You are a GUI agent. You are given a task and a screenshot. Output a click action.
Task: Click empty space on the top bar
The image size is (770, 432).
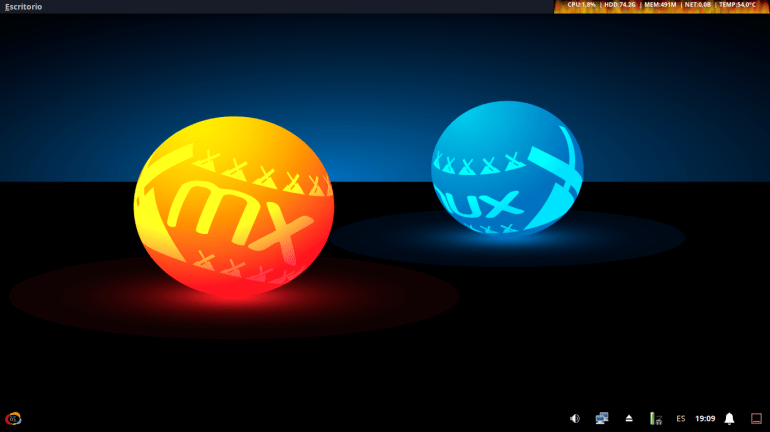pos(300,6)
